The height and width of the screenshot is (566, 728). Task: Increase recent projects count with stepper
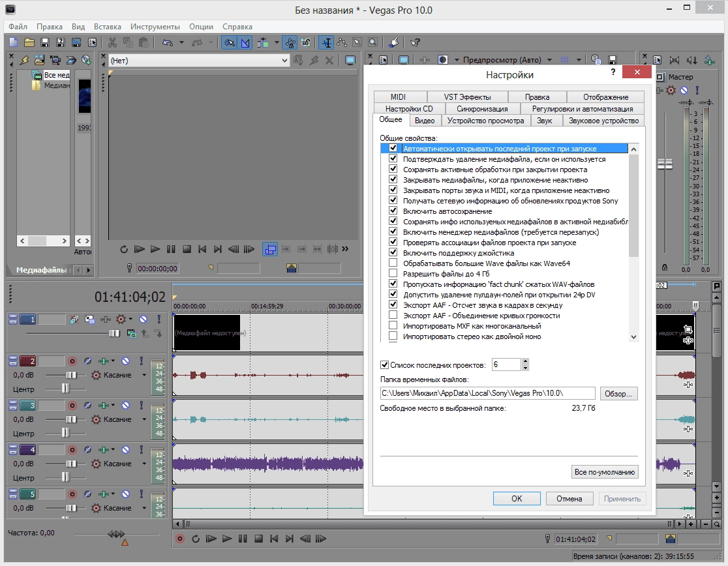(525, 361)
